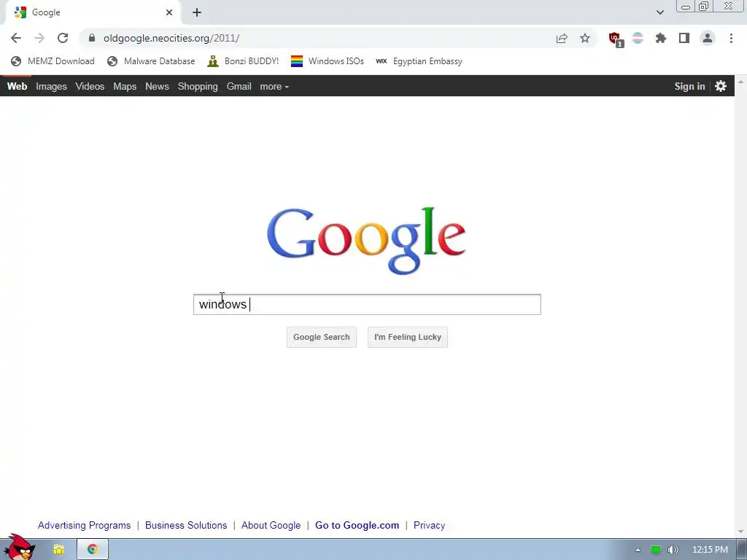Open Maps from the Google bar
The width and height of the screenshot is (747, 560).
[x=125, y=86]
